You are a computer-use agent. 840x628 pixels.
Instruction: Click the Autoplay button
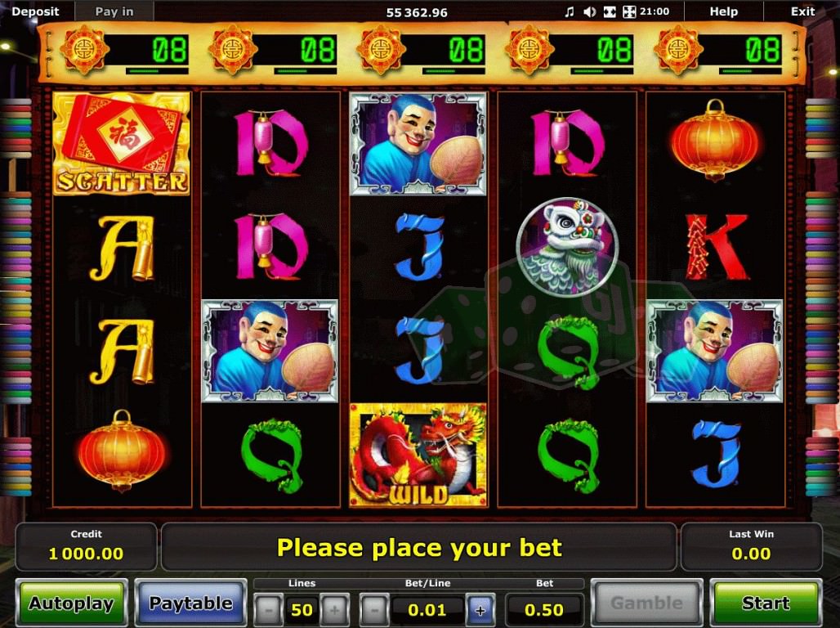click(71, 603)
